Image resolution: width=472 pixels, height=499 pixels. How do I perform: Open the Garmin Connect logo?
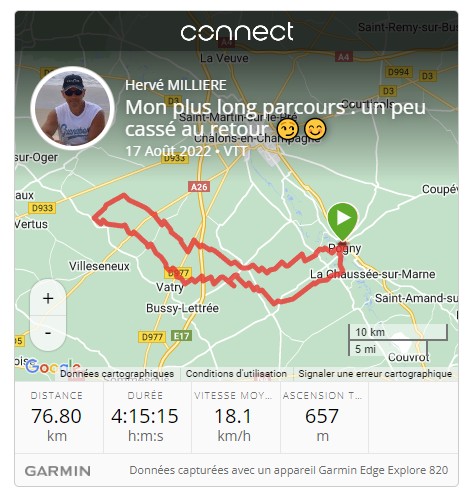pos(237,32)
